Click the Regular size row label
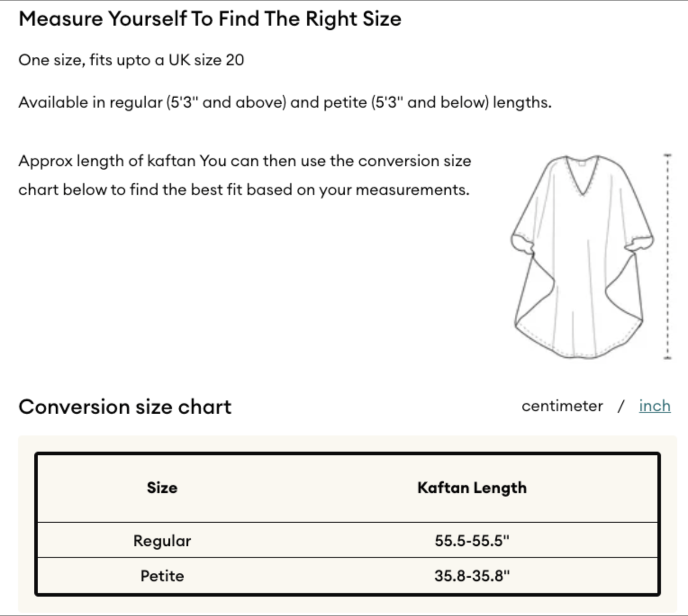Screen dimensions: 688x616 pos(162,540)
